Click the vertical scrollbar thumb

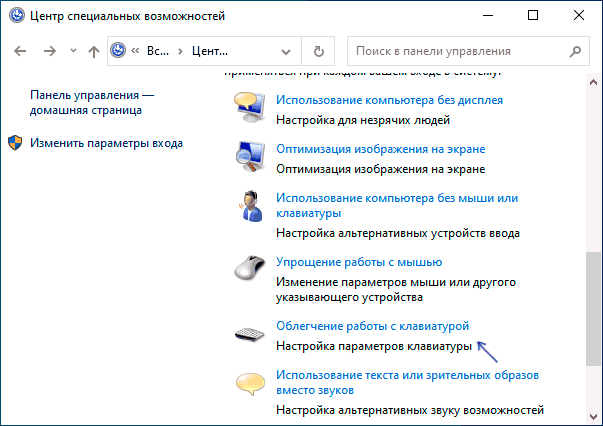(593, 309)
